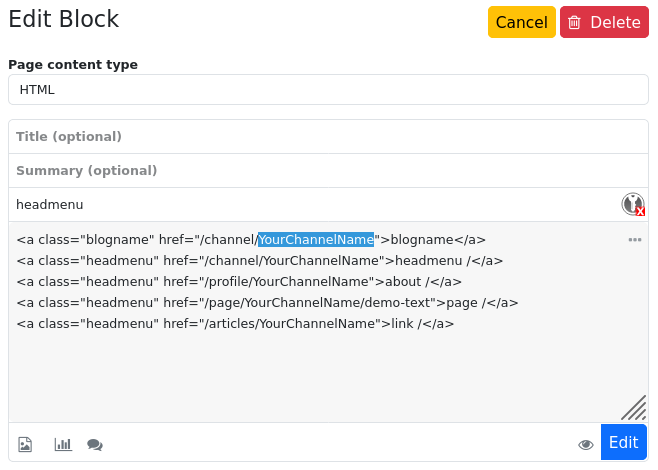Click the Edit Block heading
The width and height of the screenshot is (658, 470).
pos(64,19)
